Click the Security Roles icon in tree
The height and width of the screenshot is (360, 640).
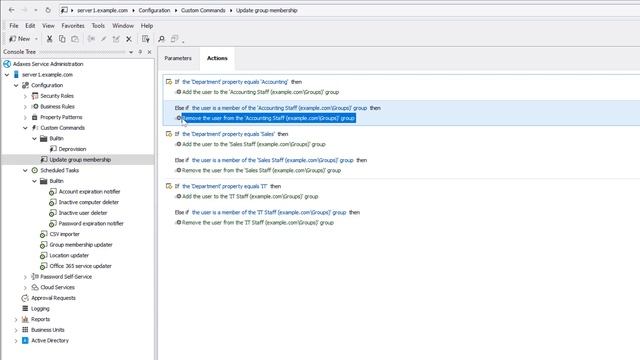[35, 96]
